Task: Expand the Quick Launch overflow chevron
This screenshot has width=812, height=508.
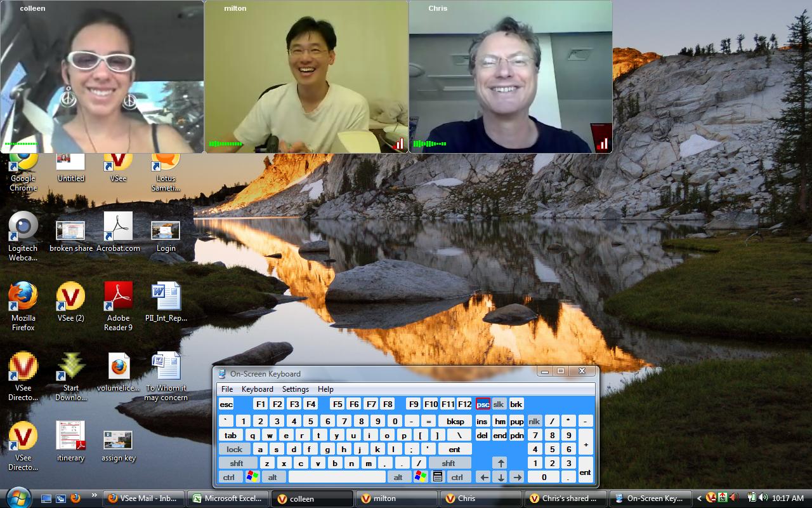Action: (95, 495)
